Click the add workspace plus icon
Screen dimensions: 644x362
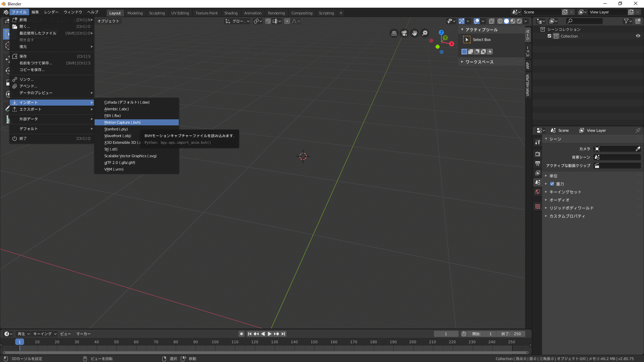pos(341,13)
